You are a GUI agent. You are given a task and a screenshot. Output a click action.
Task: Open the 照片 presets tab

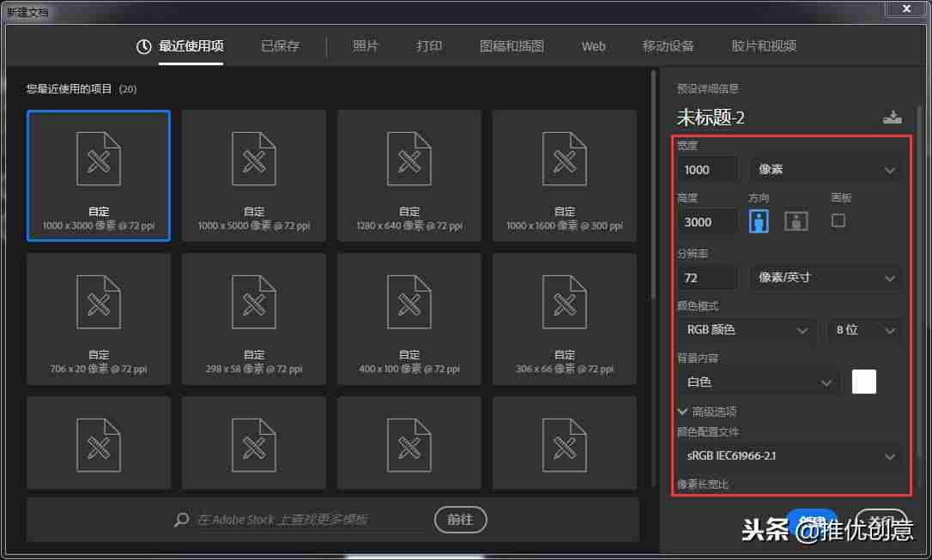coord(365,46)
